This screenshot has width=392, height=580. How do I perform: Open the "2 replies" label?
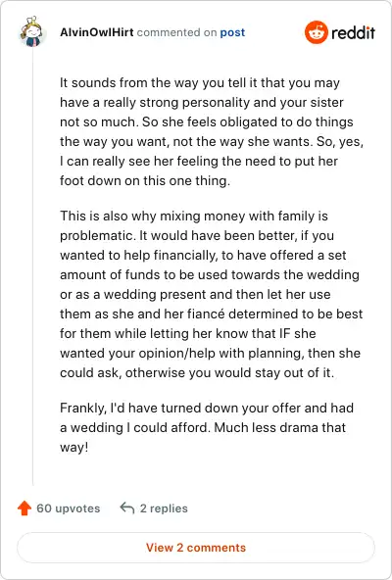[164, 508]
